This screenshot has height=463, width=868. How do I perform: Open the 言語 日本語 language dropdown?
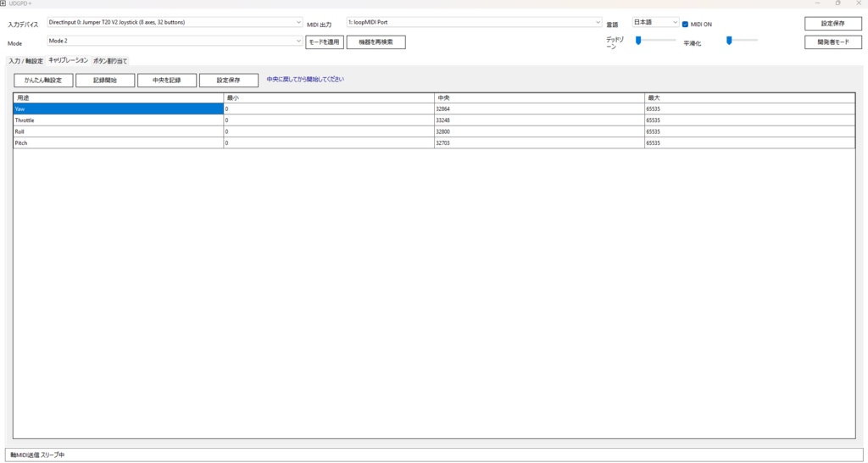[656, 22]
